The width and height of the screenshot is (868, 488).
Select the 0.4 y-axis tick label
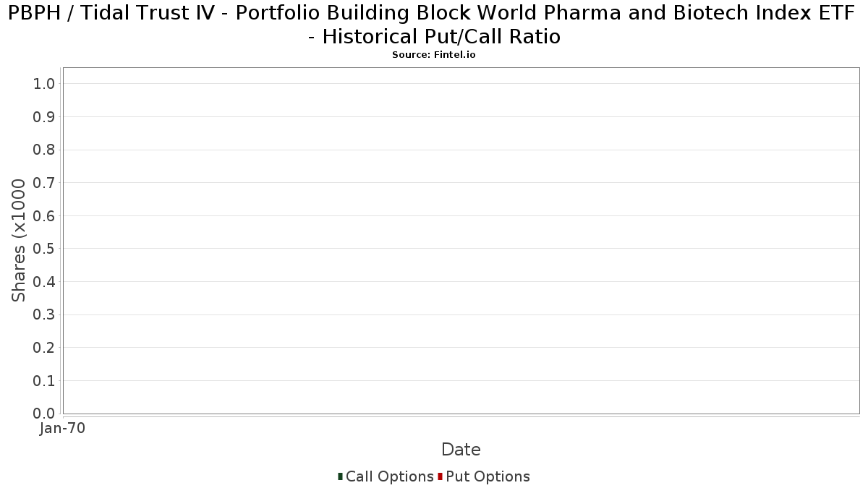[44, 282]
